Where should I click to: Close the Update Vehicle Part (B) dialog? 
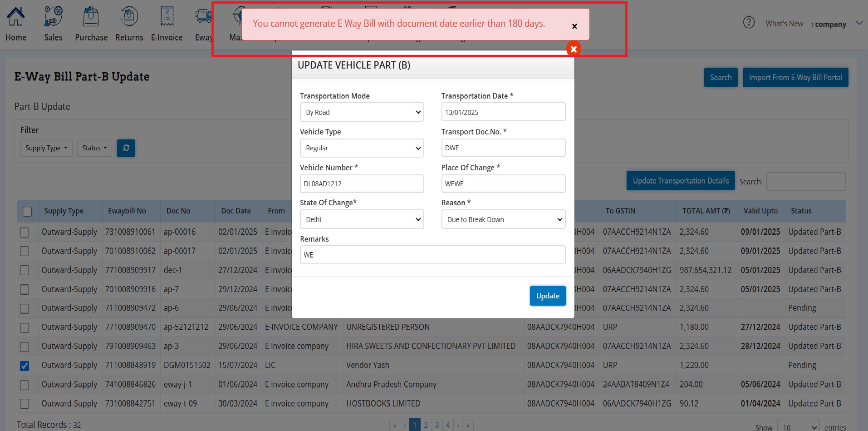[574, 49]
